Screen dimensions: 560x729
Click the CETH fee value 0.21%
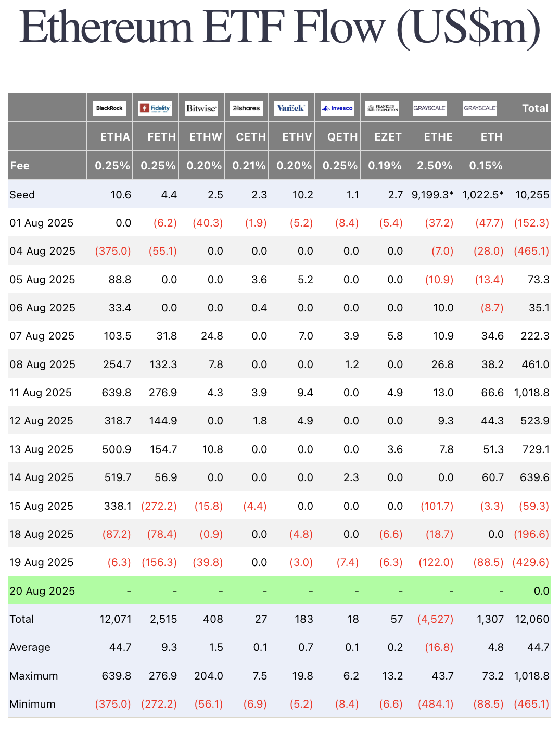pyautogui.click(x=249, y=166)
